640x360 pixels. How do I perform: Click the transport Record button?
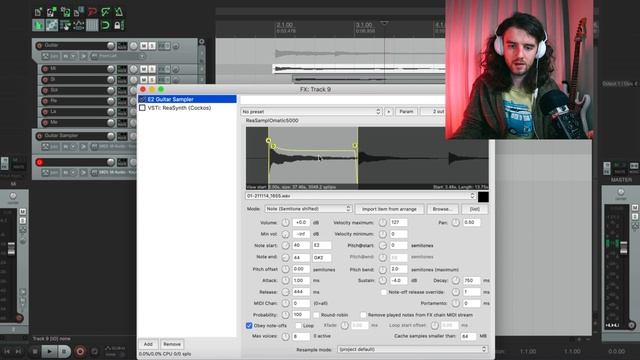(x=80, y=351)
